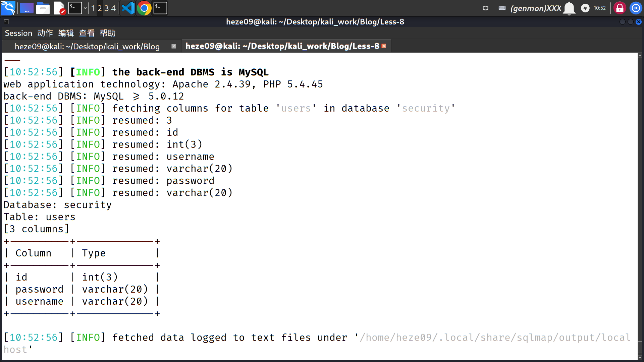The image size is (644, 362).
Task: Switch to the kali_work/Blog terminal tab
Action: tap(87, 46)
